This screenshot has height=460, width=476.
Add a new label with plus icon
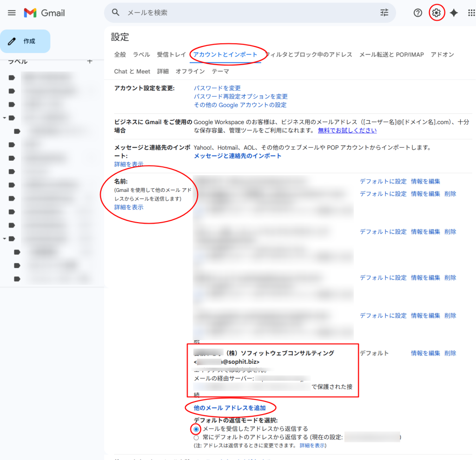(90, 61)
